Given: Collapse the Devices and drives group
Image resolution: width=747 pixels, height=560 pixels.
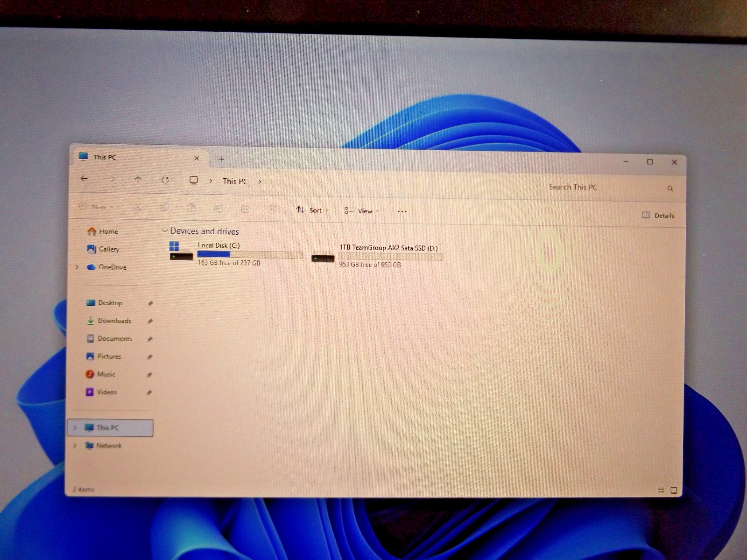Looking at the screenshot, I should [x=164, y=231].
